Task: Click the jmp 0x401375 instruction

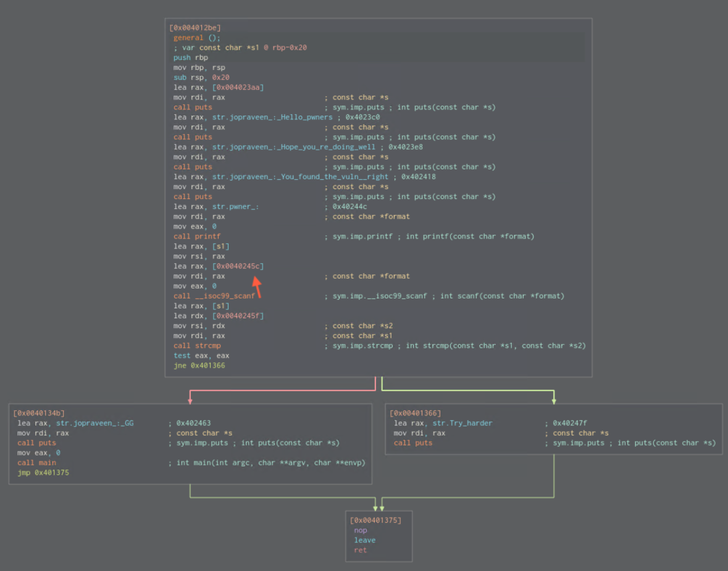Action: (43, 472)
